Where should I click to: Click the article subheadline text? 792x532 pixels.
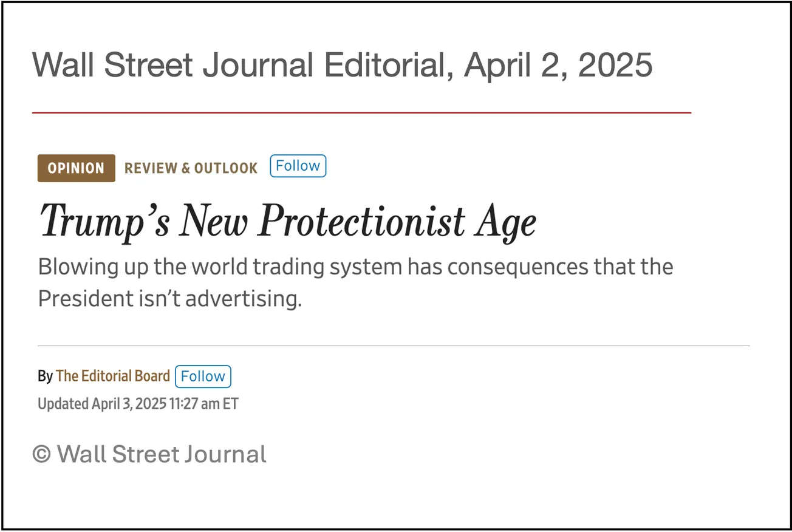355,281
